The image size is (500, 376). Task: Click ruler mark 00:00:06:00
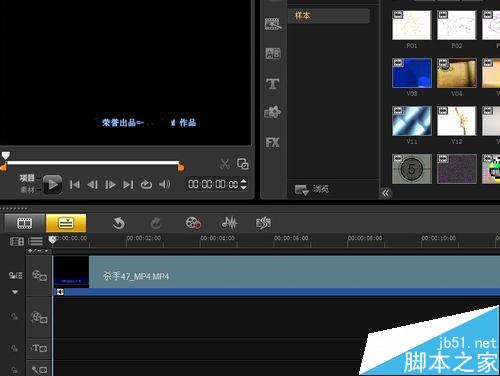point(291,238)
